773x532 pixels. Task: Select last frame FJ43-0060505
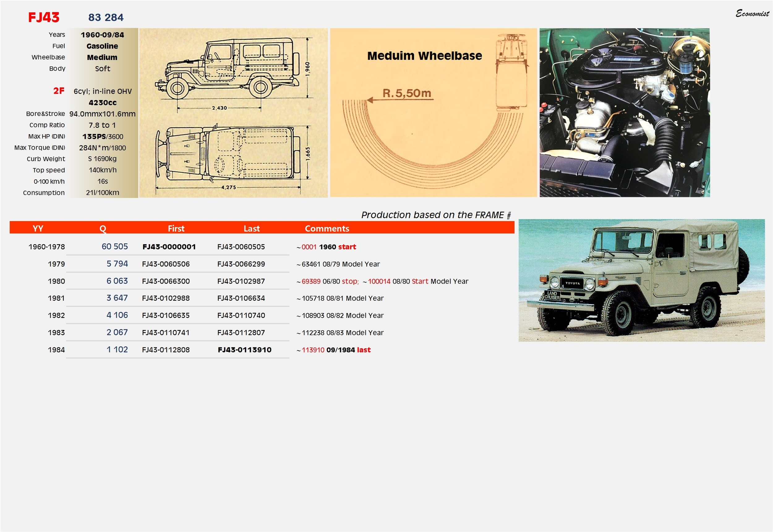point(241,247)
